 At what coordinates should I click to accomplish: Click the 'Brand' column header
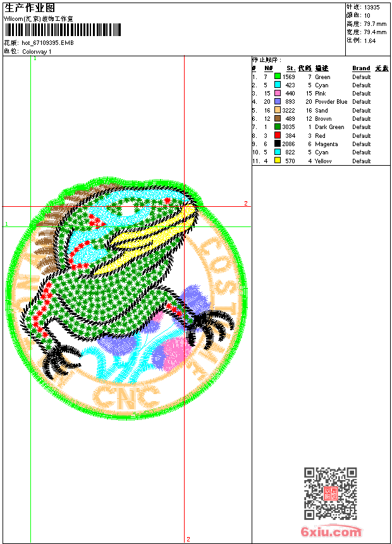pos(361,68)
